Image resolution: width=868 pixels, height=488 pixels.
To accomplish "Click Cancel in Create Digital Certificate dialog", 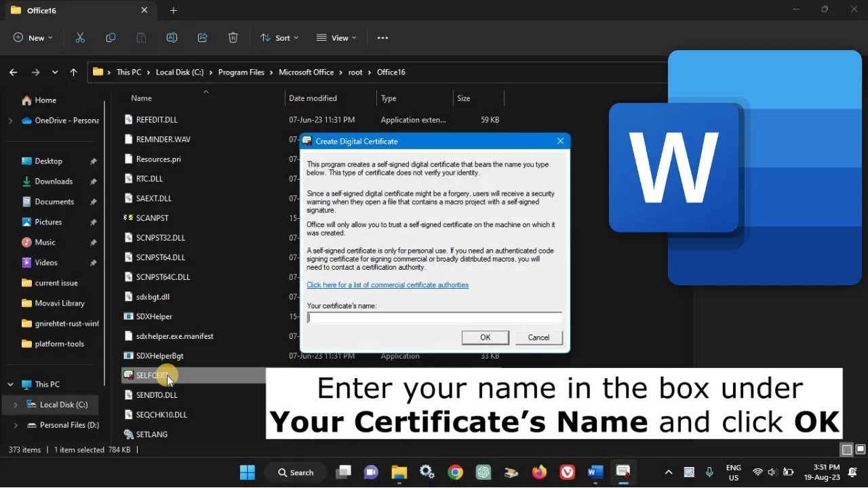I will pos(538,338).
